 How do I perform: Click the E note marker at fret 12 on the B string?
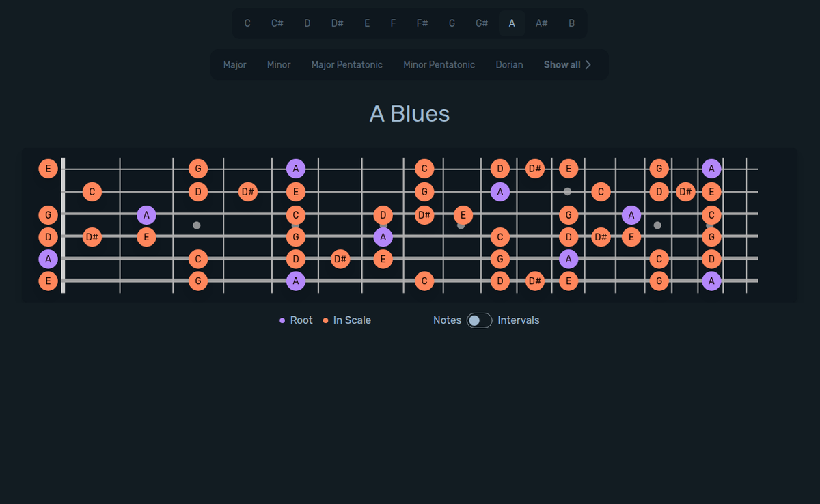pyautogui.click(x=711, y=191)
